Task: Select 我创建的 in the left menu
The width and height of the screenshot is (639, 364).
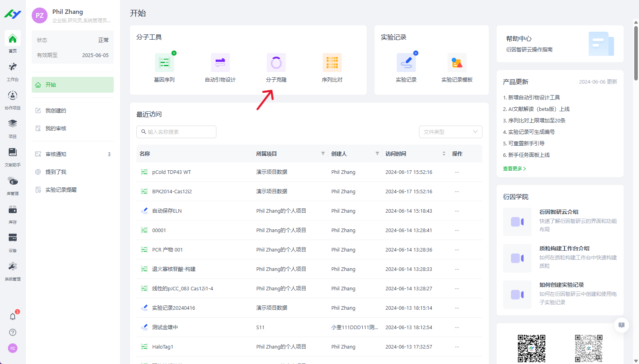Action: (x=56, y=111)
